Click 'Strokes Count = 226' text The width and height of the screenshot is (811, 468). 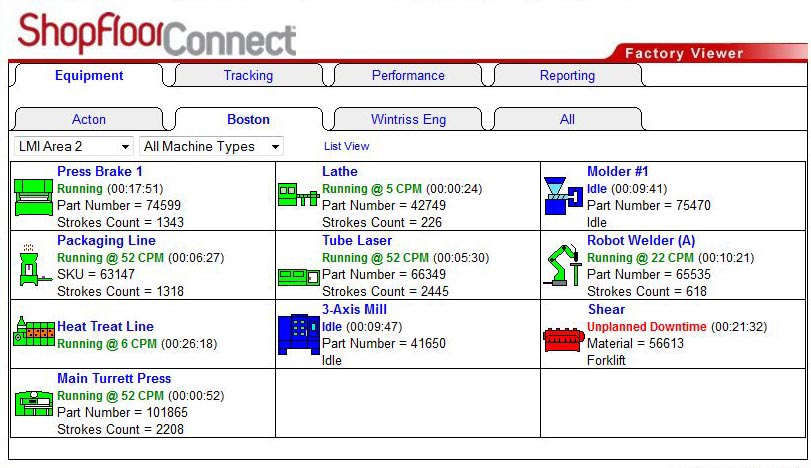tap(382, 222)
